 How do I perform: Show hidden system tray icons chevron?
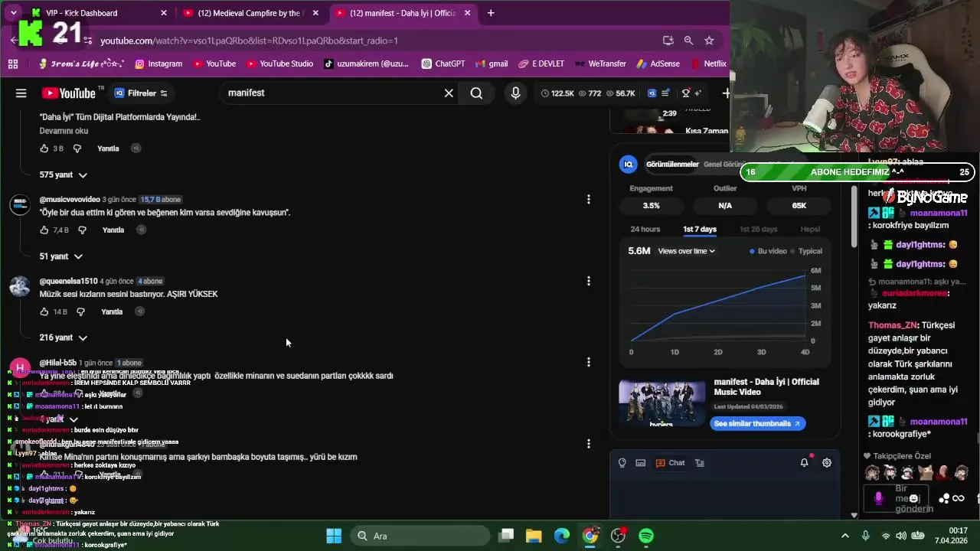pos(845,536)
